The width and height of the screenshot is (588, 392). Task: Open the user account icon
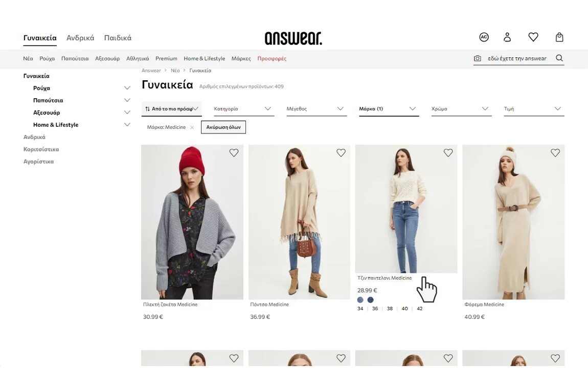tap(507, 37)
